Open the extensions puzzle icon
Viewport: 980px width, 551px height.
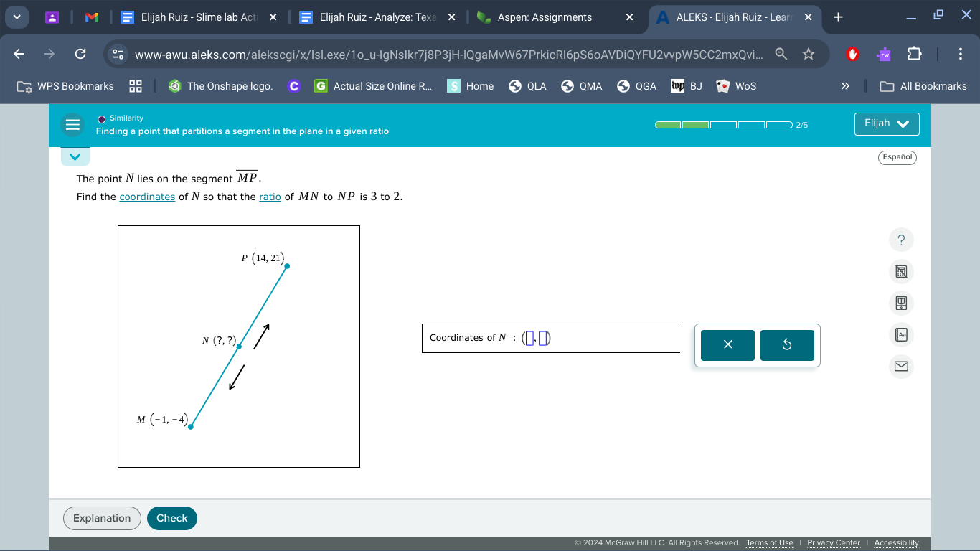pyautogui.click(x=914, y=54)
